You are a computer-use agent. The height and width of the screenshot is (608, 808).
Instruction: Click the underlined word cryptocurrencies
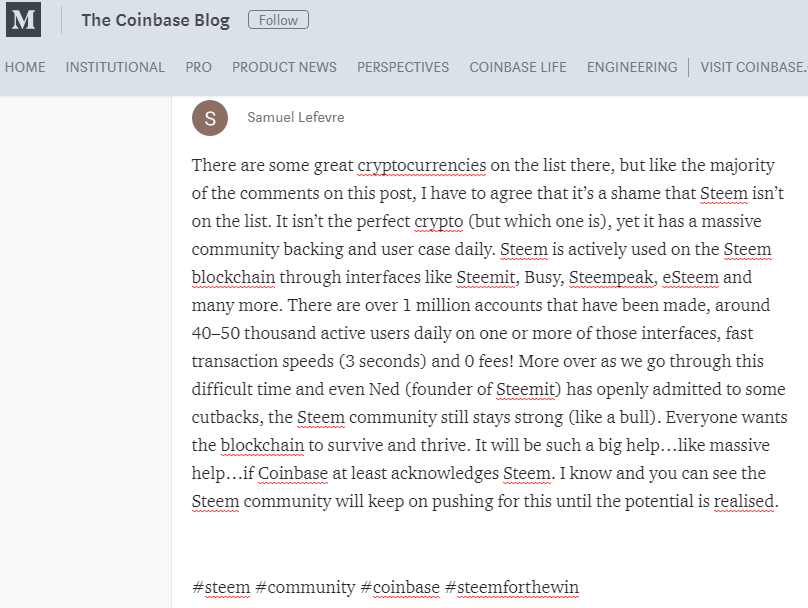tap(422, 165)
